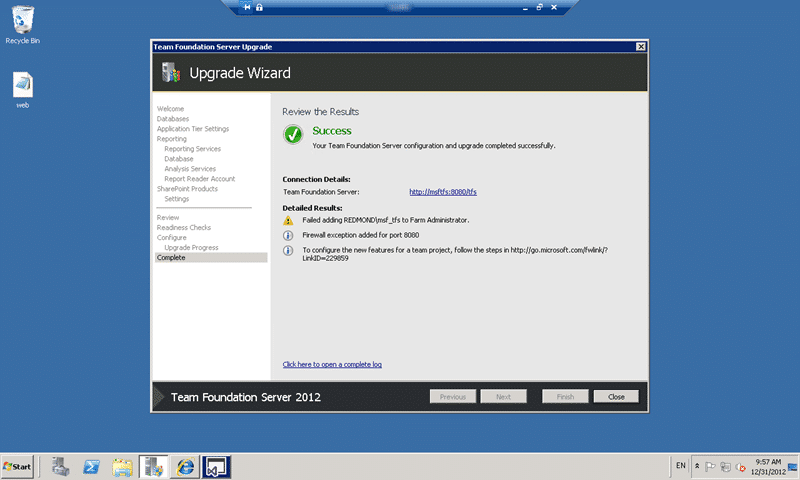
Task: Click the 'Connection Details:' label
Action: click(316, 179)
